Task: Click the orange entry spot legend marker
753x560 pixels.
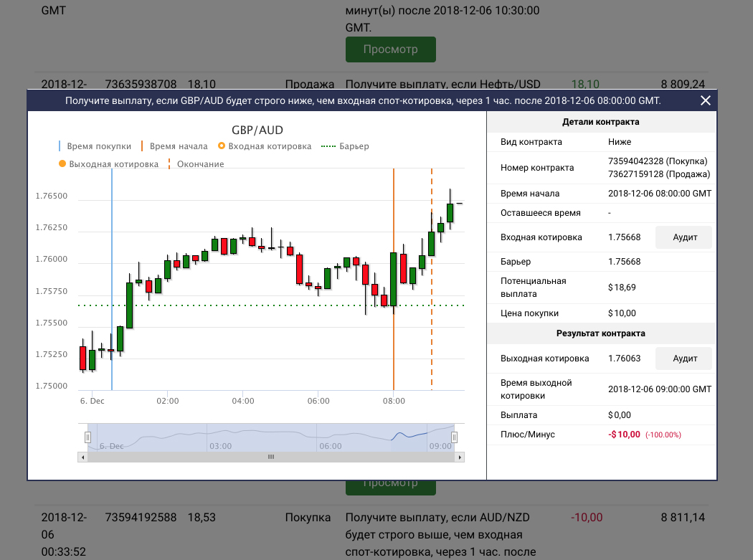Action: pyautogui.click(x=222, y=146)
